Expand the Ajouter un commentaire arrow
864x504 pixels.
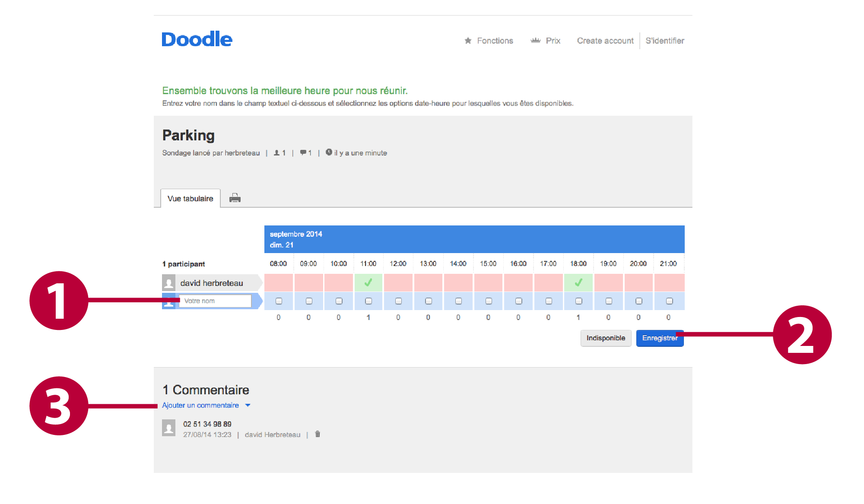coord(248,405)
